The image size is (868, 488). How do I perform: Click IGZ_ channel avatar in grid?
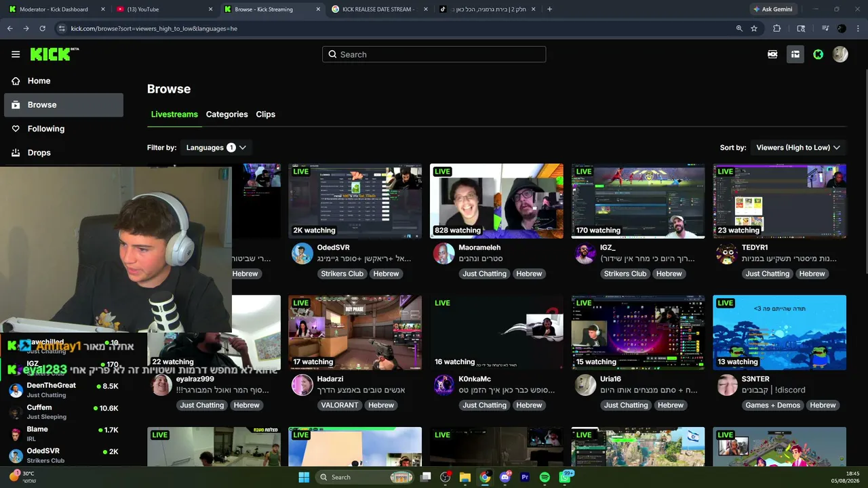pyautogui.click(x=585, y=254)
